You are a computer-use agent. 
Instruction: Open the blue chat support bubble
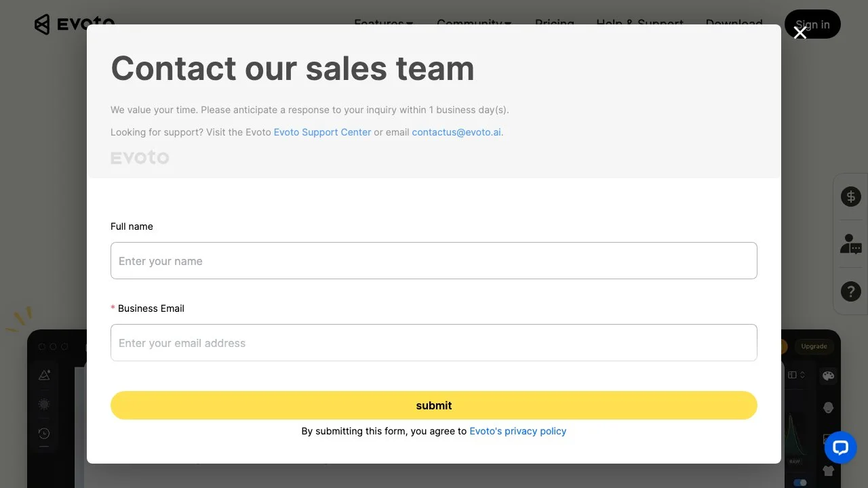[x=841, y=447]
